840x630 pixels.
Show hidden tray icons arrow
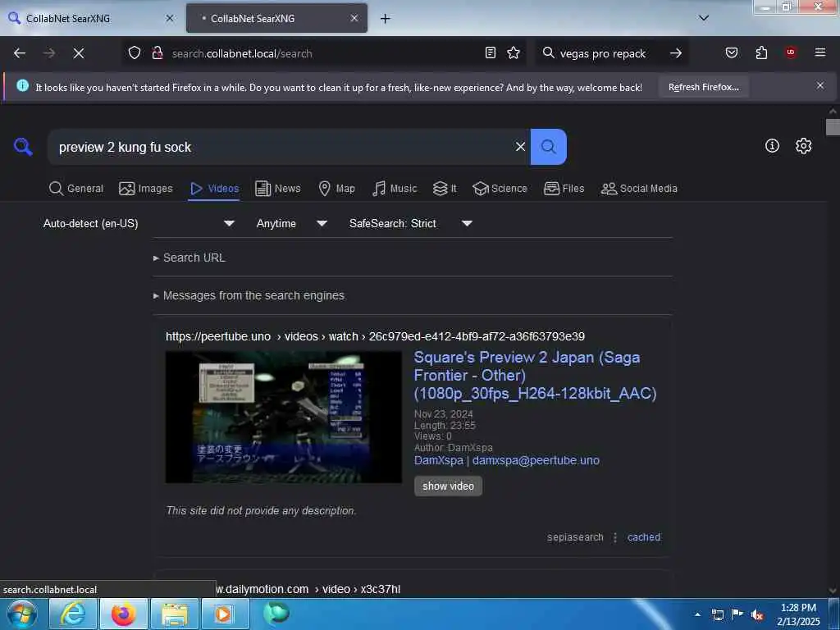tap(697, 614)
